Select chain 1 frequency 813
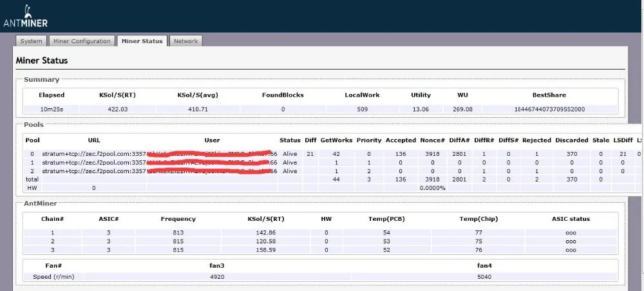 coord(178,232)
